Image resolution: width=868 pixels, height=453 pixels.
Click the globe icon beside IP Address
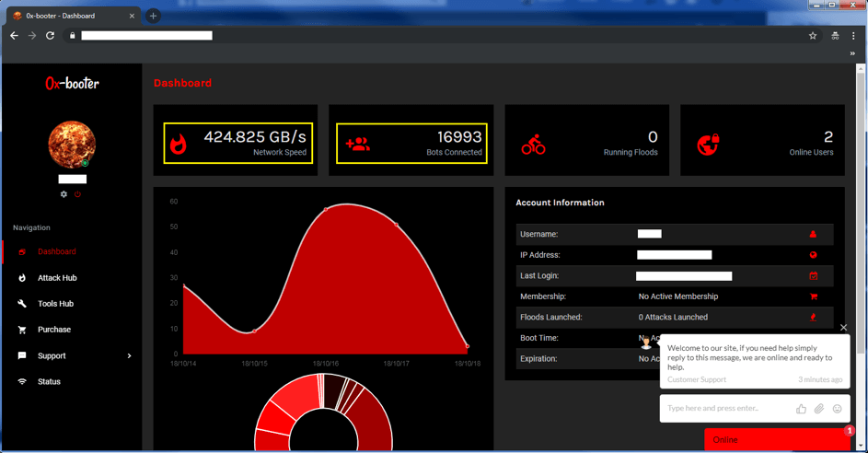(813, 255)
